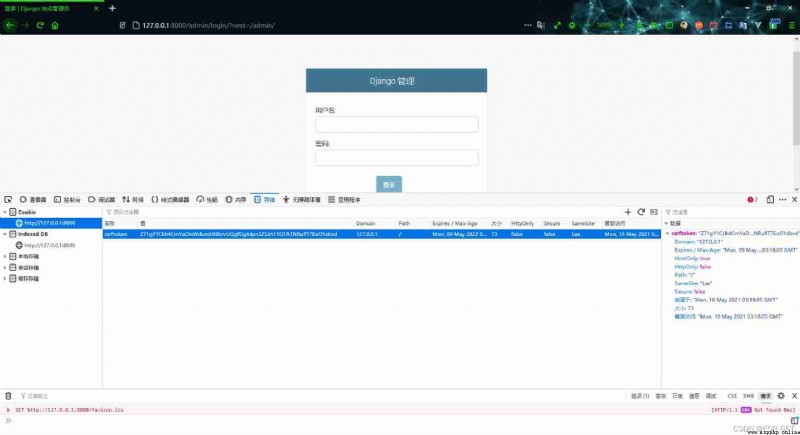
Task: Click the username input field
Action: click(x=396, y=124)
